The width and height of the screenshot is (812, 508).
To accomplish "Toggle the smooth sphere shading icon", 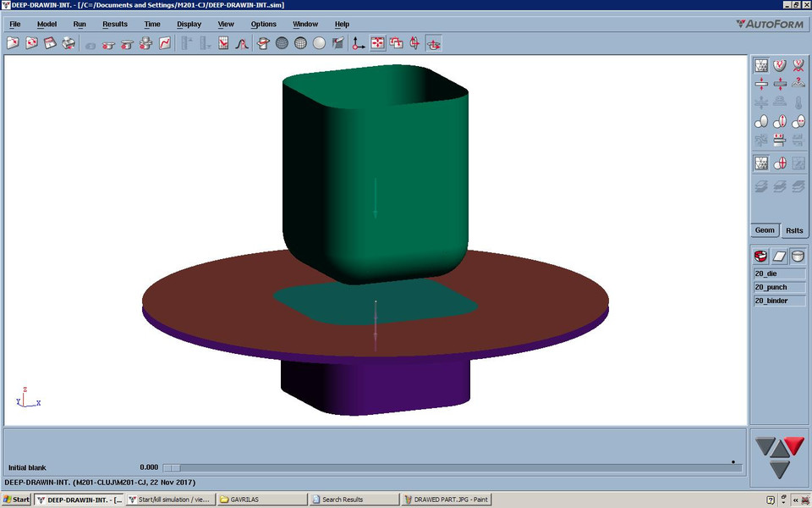I will point(319,43).
